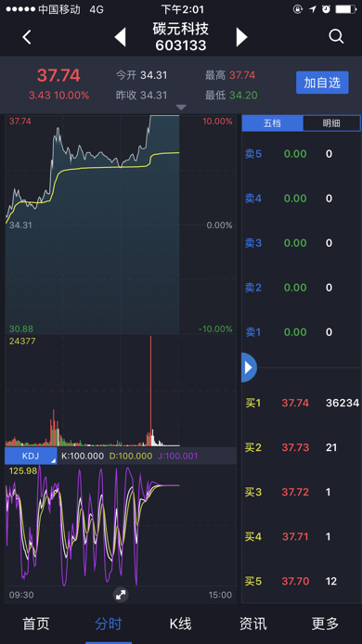This screenshot has height=644, width=362.
Task: Tap the tall red volume spike bar
Action: tap(150, 391)
